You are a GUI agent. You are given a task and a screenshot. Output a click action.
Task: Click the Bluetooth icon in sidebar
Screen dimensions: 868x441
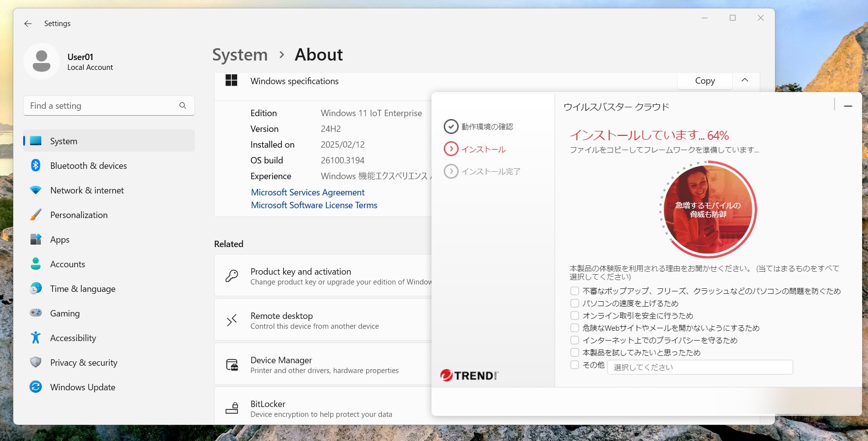[36, 166]
